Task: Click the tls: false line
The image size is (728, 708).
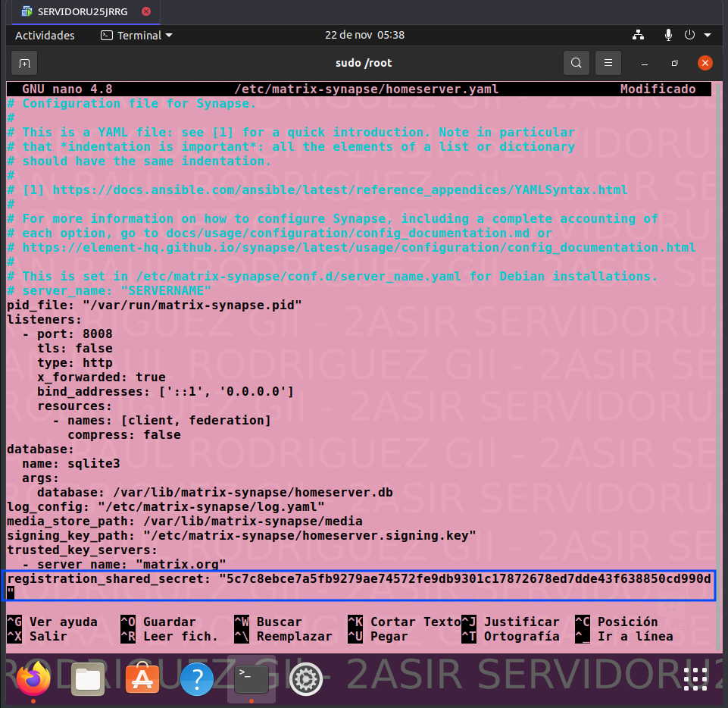Action: [75, 349]
